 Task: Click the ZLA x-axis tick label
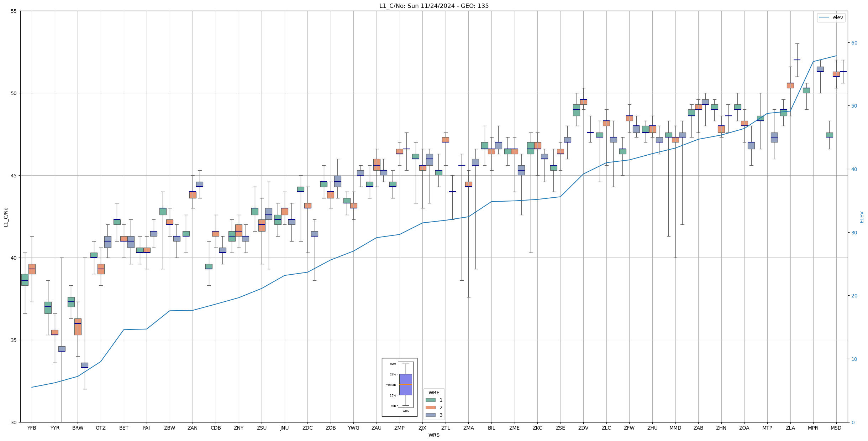point(790,428)
